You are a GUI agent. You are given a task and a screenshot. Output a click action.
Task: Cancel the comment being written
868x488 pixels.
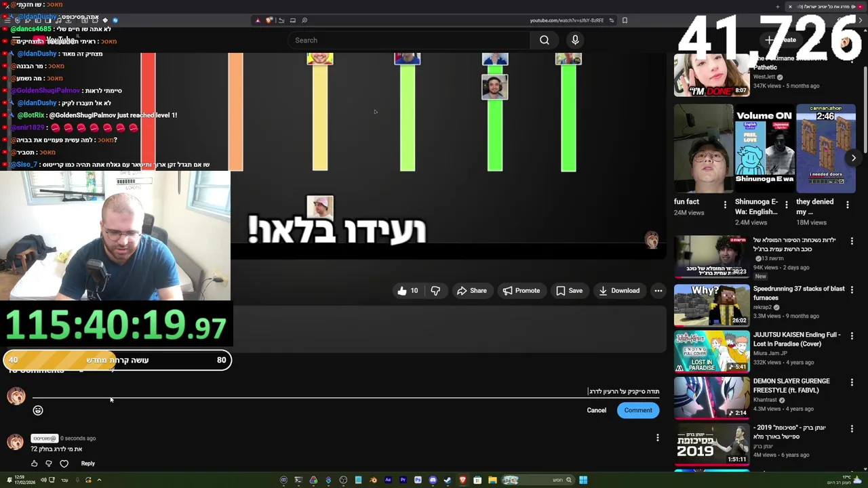tap(597, 410)
